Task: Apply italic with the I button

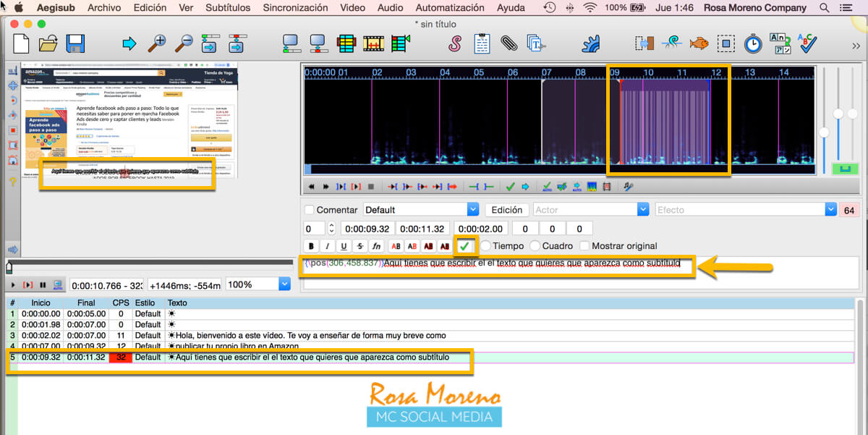Action: 328,246
